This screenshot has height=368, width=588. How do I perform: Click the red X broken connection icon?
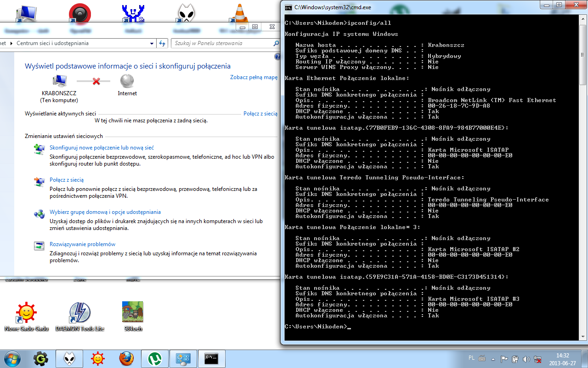tap(96, 81)
